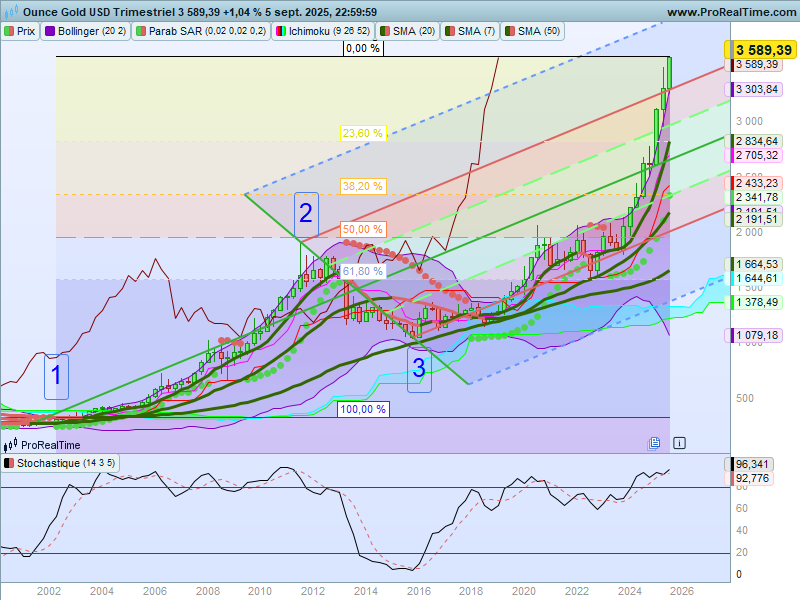The width and height of the screenshot is (800, 600).
Task: Click the candlestick icon beside the chart title
Action: pyautogui.click(x=11, y=11)
